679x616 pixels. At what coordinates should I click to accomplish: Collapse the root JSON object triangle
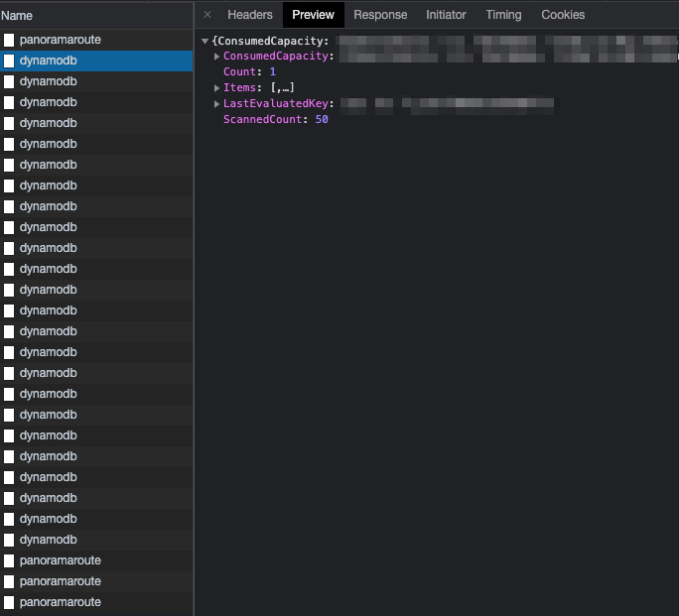point(204,41)
